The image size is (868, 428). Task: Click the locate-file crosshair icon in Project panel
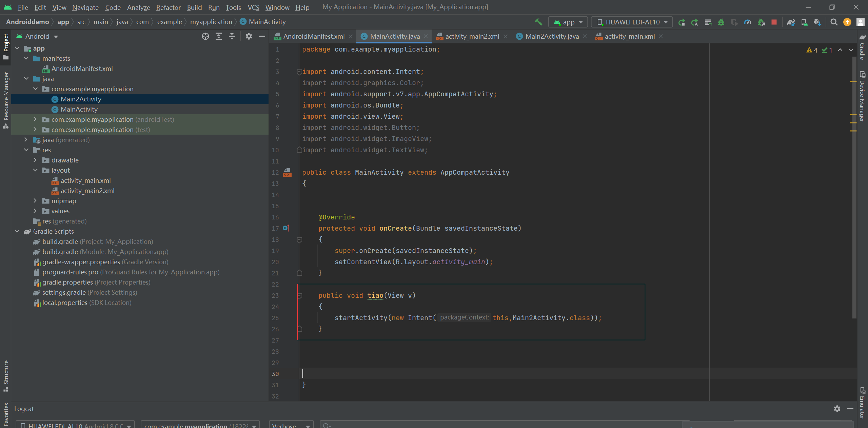[x=205, y=36]
